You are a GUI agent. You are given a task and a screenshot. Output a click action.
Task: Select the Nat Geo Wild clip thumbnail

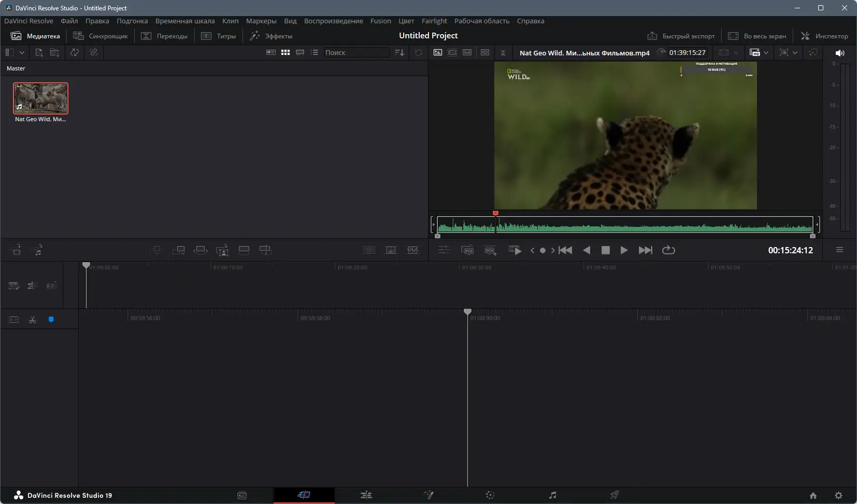coord(41,98)
